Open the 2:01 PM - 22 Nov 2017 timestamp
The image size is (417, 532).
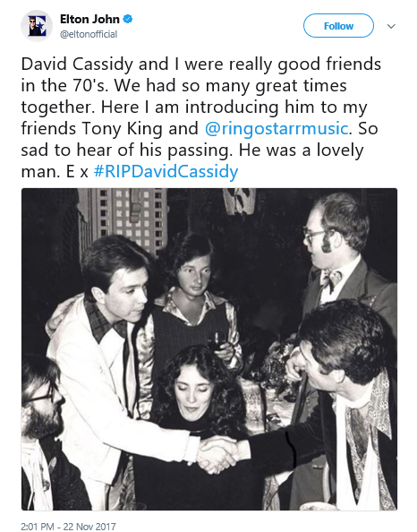point(68,527)
